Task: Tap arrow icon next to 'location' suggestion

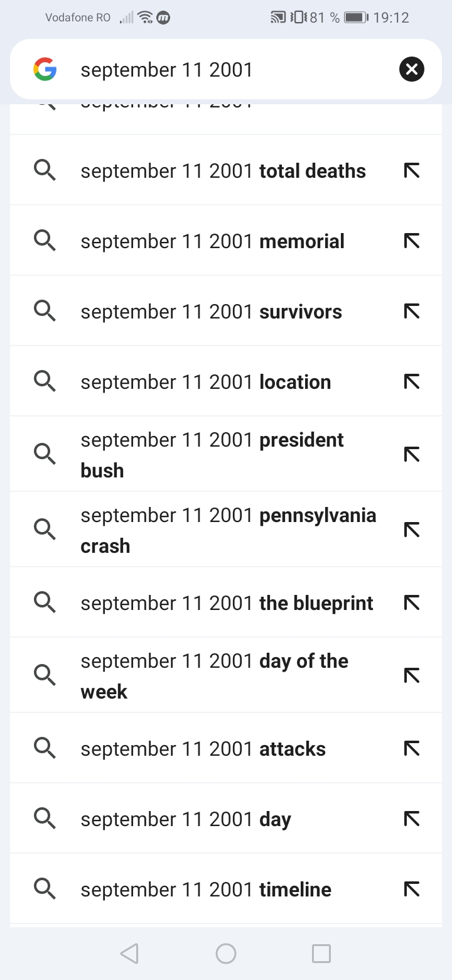Action: coord(412,381)
